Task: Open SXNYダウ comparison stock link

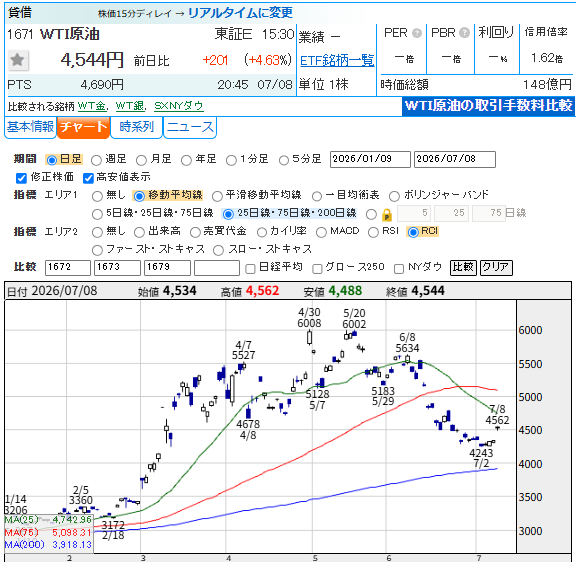Action: pos(179,106)
